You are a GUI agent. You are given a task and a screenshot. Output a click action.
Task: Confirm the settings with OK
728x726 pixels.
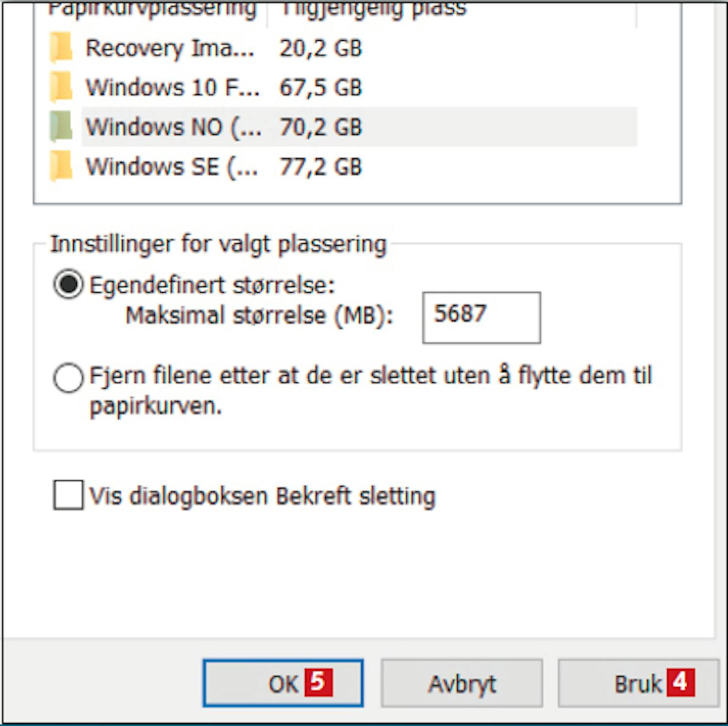tap(283, 683)
